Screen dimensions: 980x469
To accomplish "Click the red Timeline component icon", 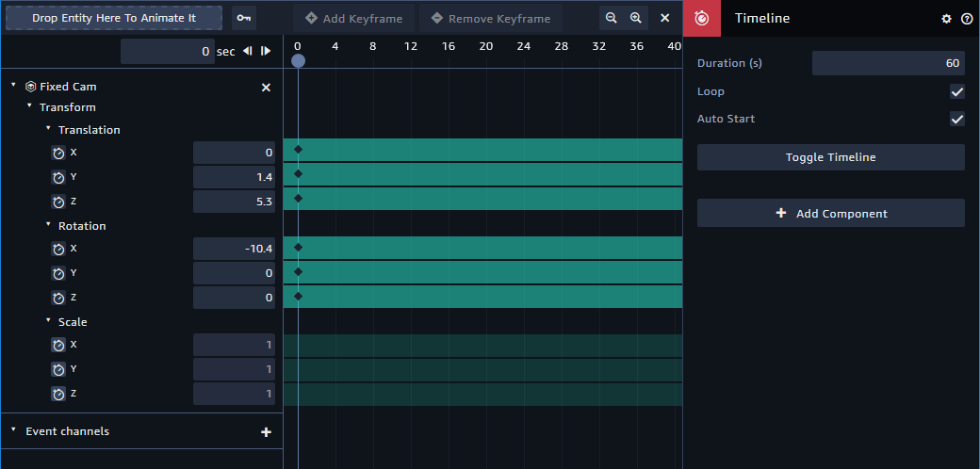I will 702,18.
